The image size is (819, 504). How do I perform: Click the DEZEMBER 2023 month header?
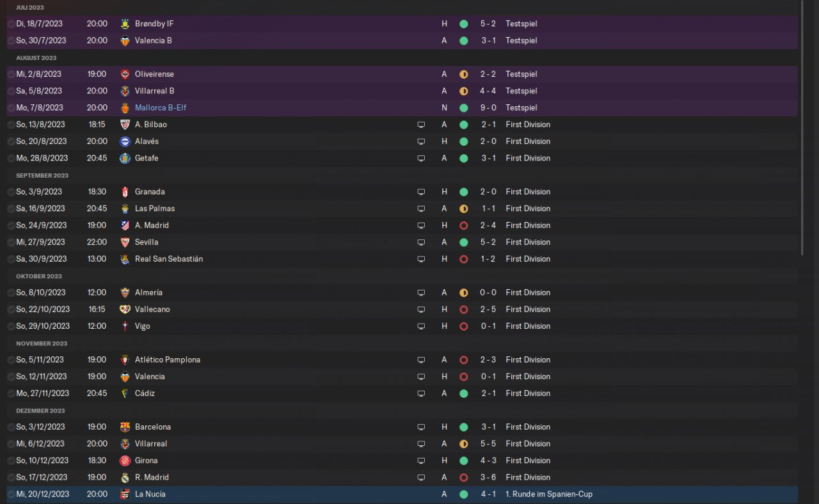tap(40, 411)
